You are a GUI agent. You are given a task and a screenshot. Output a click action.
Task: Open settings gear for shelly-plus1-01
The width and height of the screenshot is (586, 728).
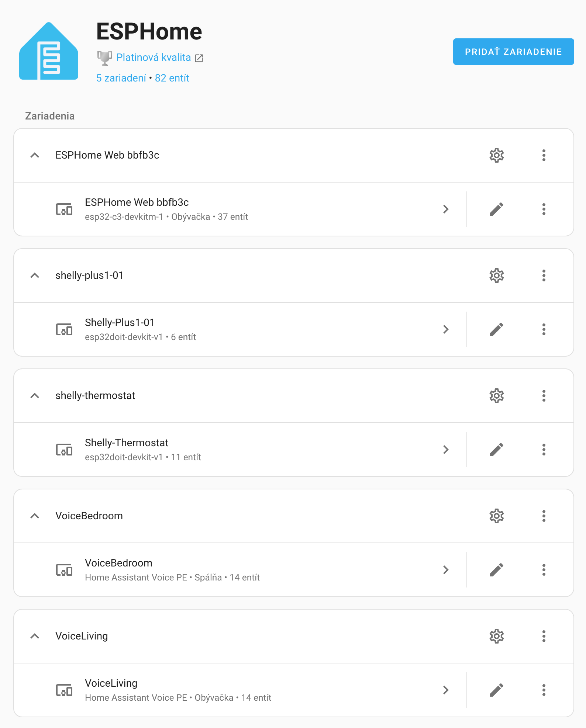tap(497, 275)
